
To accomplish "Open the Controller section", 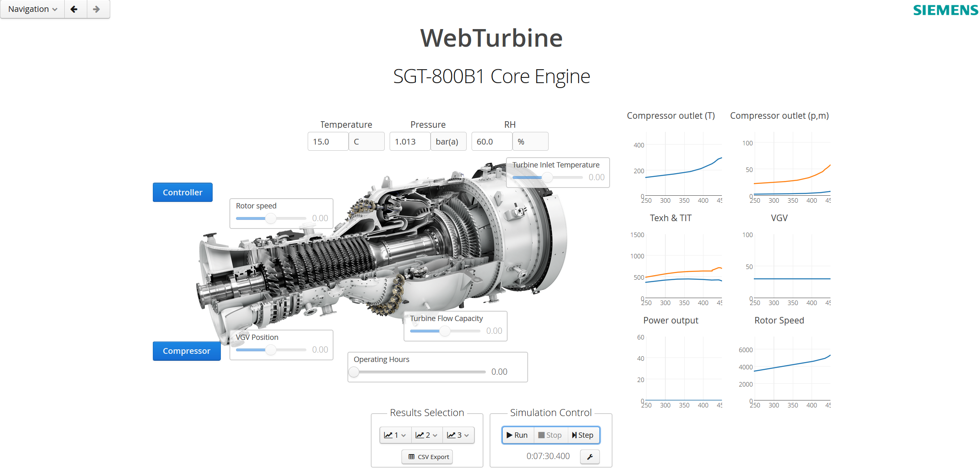I will point(182,192).
